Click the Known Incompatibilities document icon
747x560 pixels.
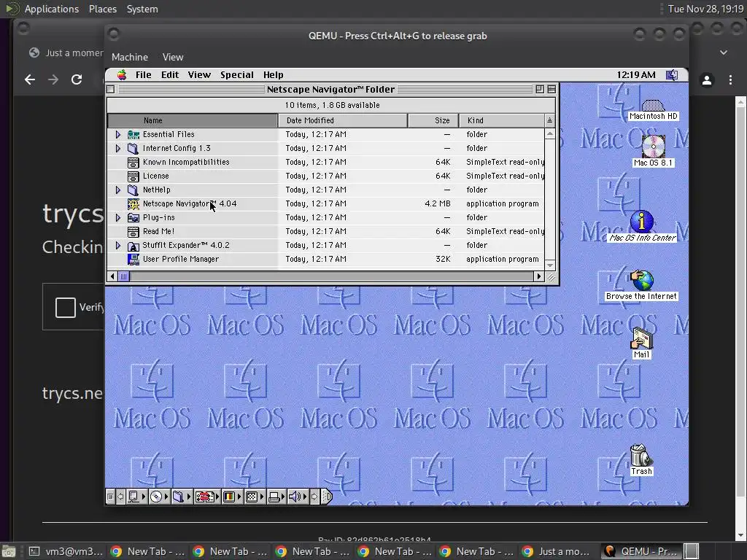(x=133, y=163)
